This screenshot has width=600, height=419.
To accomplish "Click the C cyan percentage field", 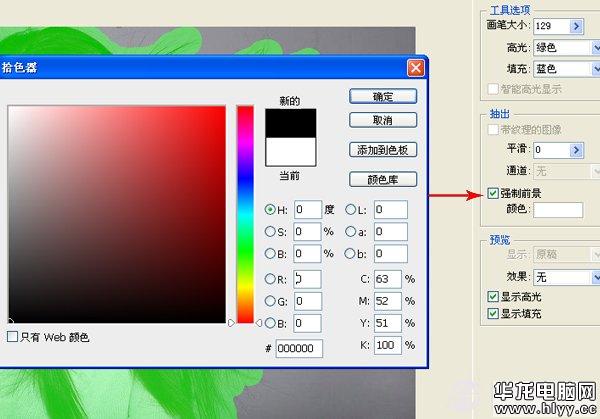I will pyautogui.click(x=388, y=279).
